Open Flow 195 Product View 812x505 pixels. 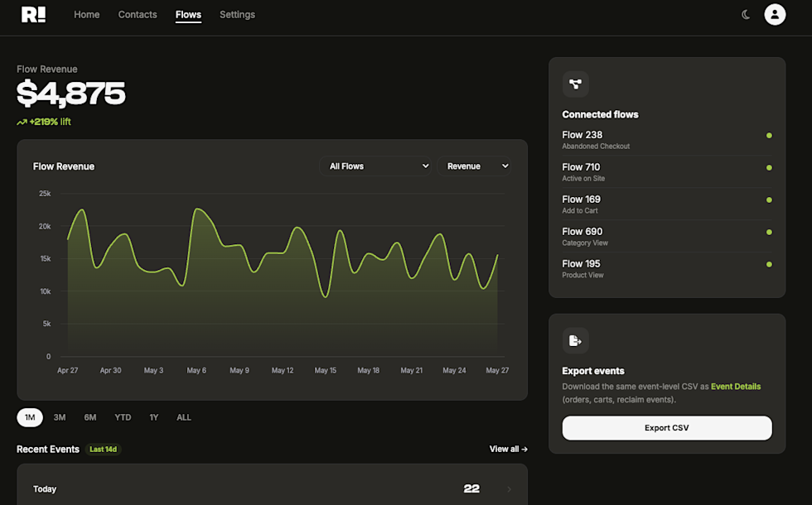tap(667, 268)
